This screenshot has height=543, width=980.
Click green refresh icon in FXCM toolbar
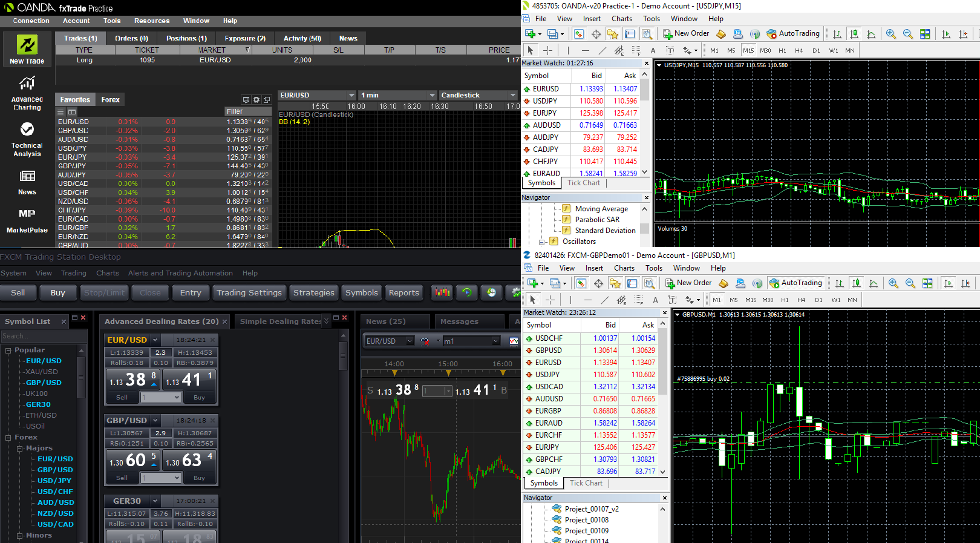coord(466,292)
